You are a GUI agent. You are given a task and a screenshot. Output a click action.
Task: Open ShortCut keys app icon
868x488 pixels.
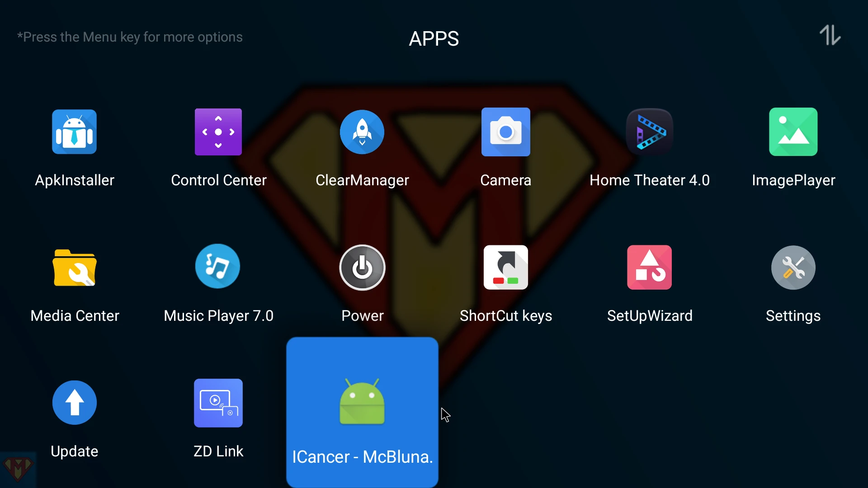point(506,267)
